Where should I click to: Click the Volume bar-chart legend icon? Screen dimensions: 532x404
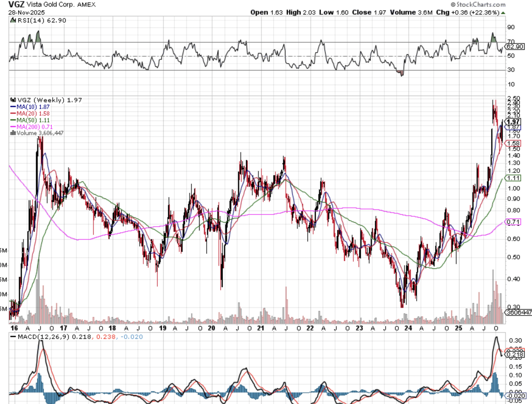13,133
